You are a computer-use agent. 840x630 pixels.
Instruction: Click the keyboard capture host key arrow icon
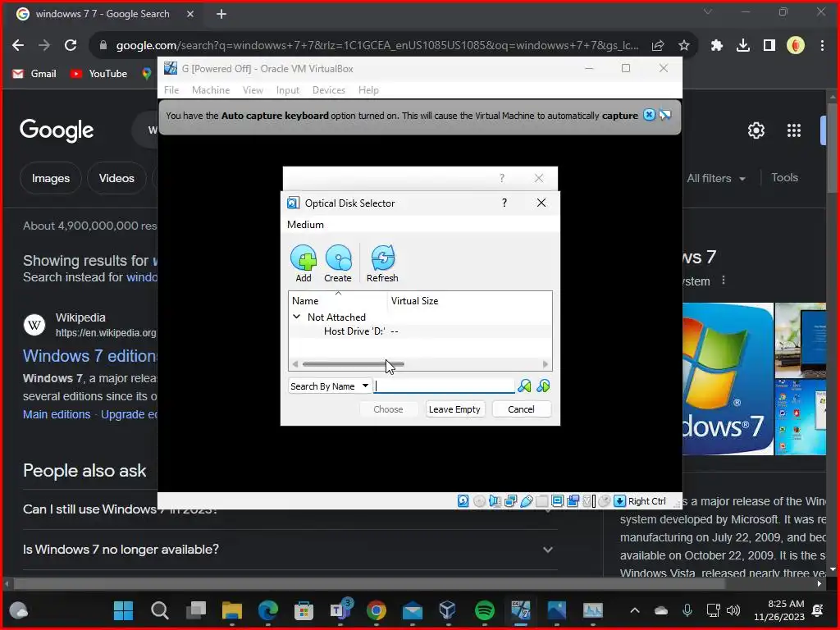620,501
